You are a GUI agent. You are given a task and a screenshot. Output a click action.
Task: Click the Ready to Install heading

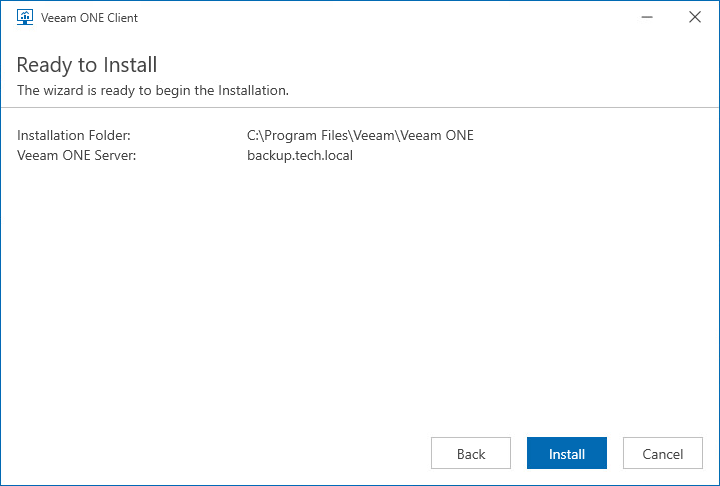point(87,65)
